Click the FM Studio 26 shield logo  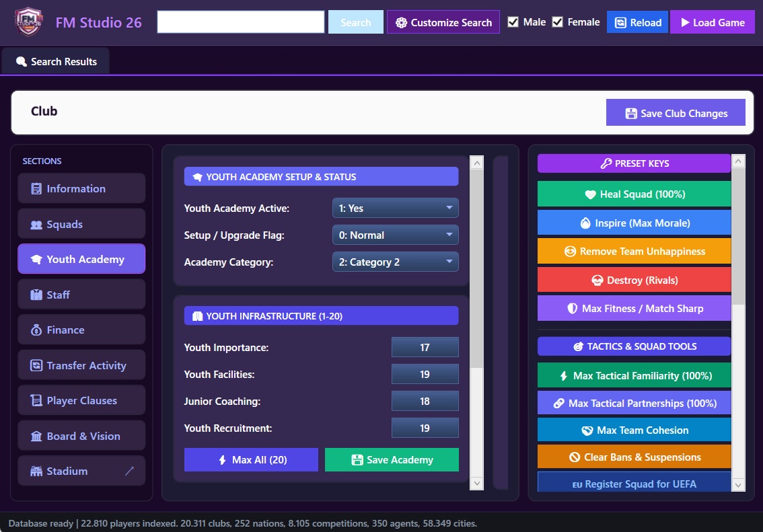tap(29, 22)
